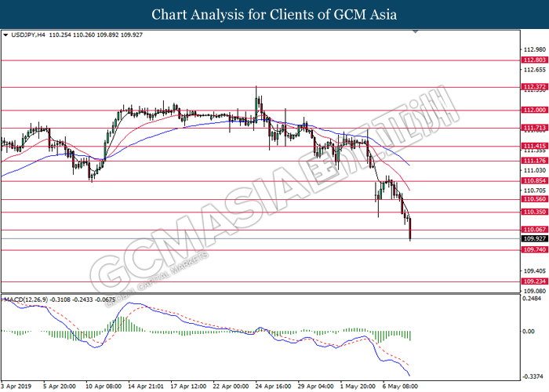Click the current price 109.927 marker
The image size is (549, 392).
click(x=534, y=238)
